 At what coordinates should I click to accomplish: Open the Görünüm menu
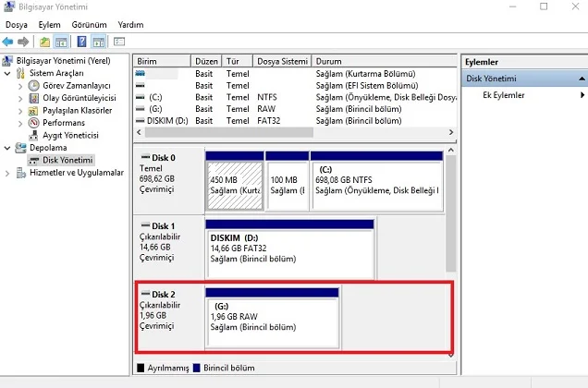click(90, 25)
